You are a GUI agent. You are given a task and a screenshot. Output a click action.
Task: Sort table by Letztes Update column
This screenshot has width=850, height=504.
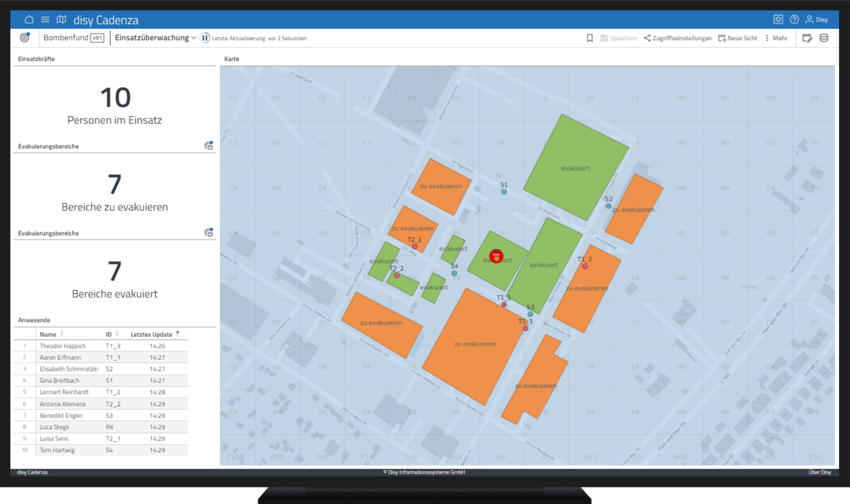pyautogui.click(x=151, y=334)
